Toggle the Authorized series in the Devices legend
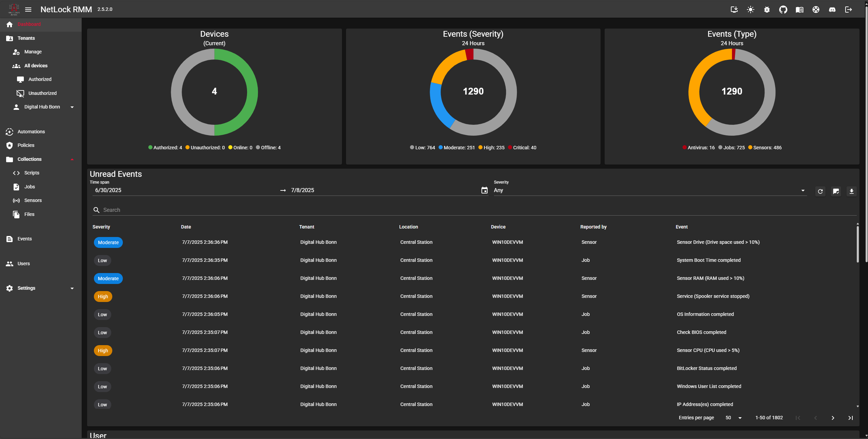This screenshot has width=868, height=439. 165,148
